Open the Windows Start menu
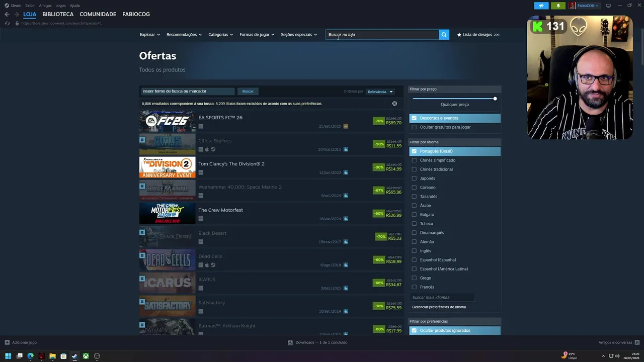The width and height of the screenshot is (644, 362). tap(8, 356)
